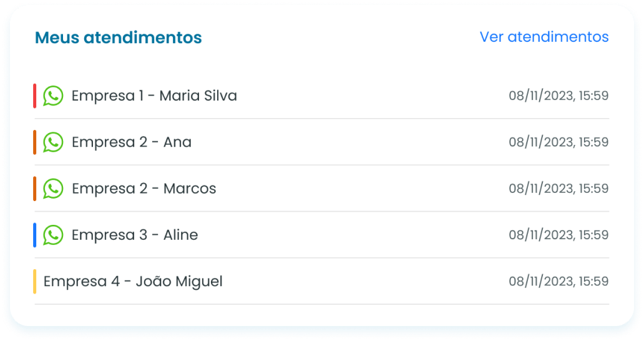Image resolution: width=644 pixels, height=341 pixels.
Task: Click the red tag bar for Maria Silva
Action: pyautogui.click(x=35, y=96)
